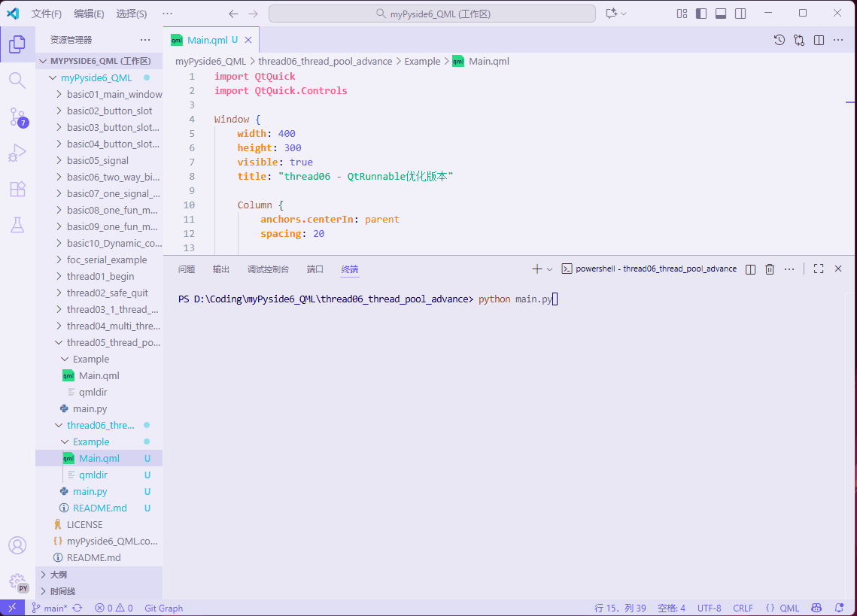Maximize the terminal panel
The image size is (857, 616).
(x=818, y=269)
